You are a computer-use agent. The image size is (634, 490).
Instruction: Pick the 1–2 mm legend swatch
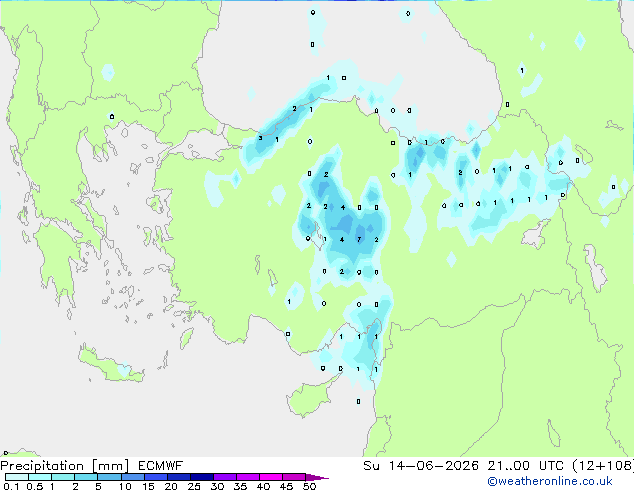63,477
